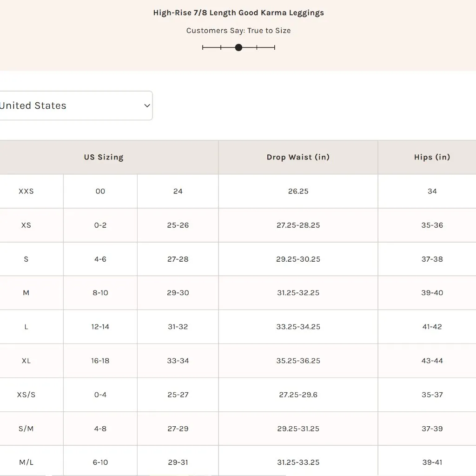Click the chevron arrow in country selector
This screenshot has height=476, width=476.
147,106
